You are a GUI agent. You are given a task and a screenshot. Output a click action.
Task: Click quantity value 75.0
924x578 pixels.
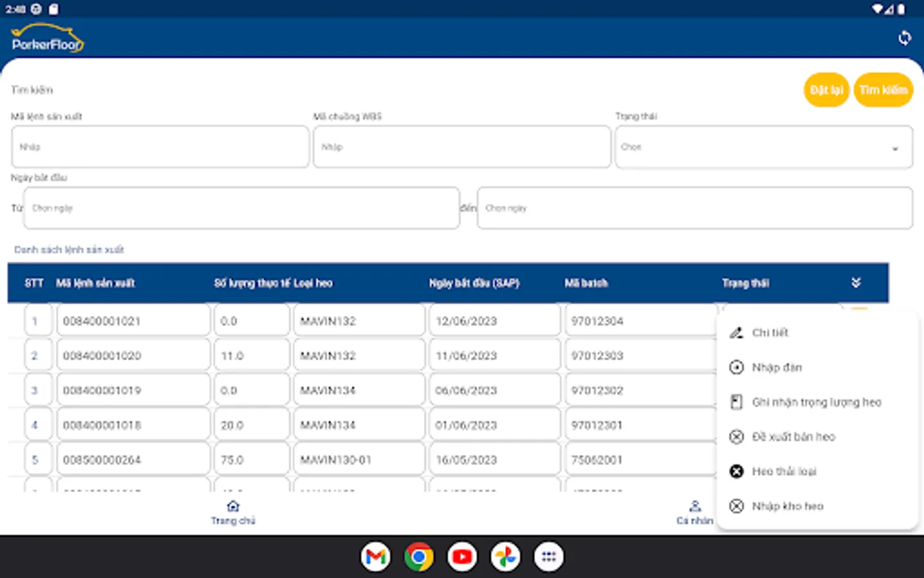coord(252,459)
